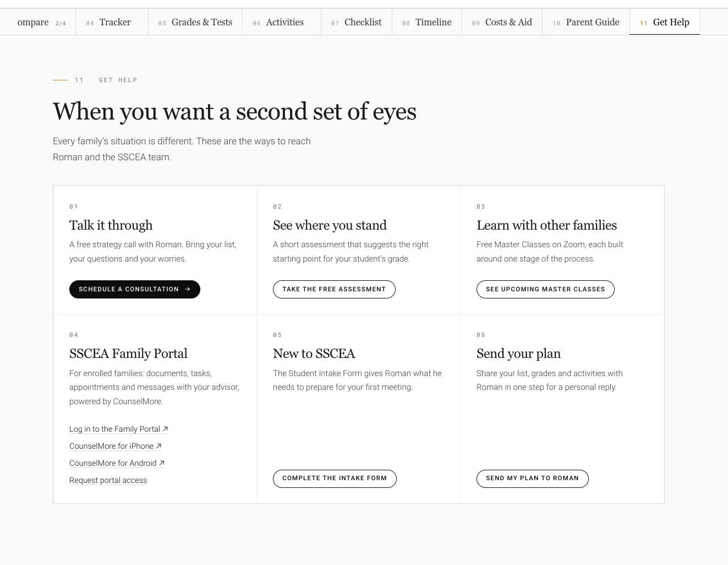
Task: Open Log in to the Family Portal link
Action: click(x=119, y=429)
